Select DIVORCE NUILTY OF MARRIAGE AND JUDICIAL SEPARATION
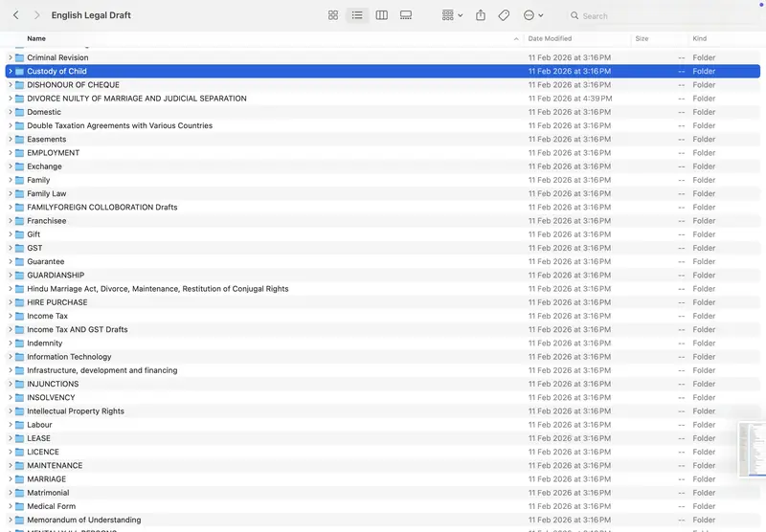Image resolution: width=766 pixels, height=532 pixels. (x=137, y=99)
